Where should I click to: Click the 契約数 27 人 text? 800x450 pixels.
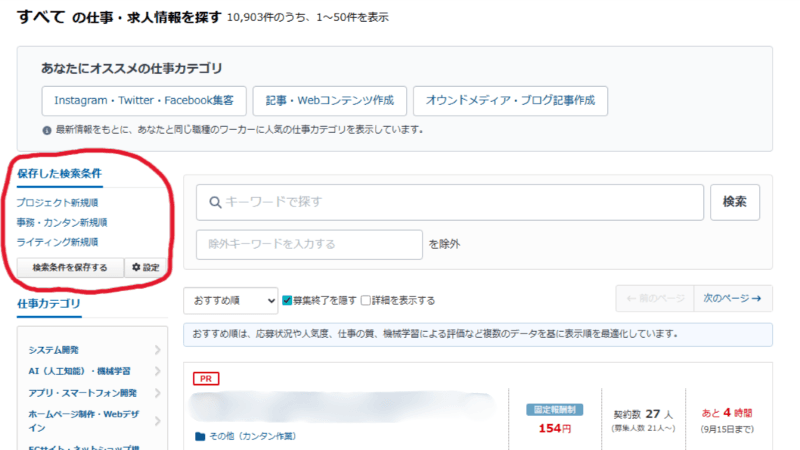pos(643,414)
